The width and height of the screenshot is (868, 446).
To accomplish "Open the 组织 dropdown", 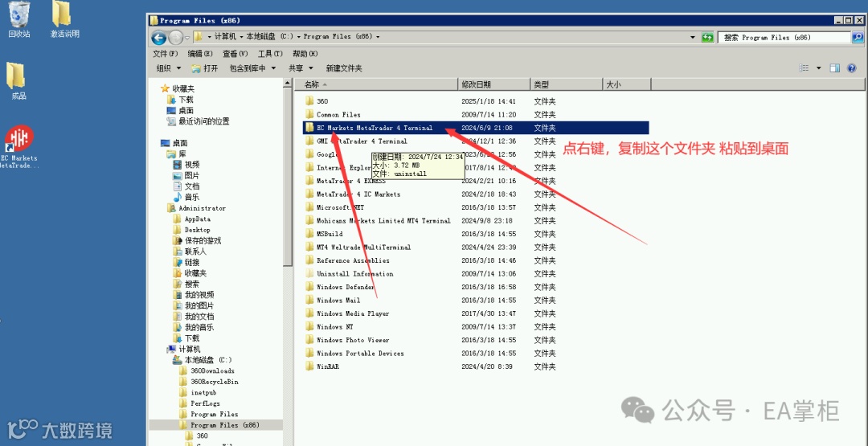I will 169,68.
